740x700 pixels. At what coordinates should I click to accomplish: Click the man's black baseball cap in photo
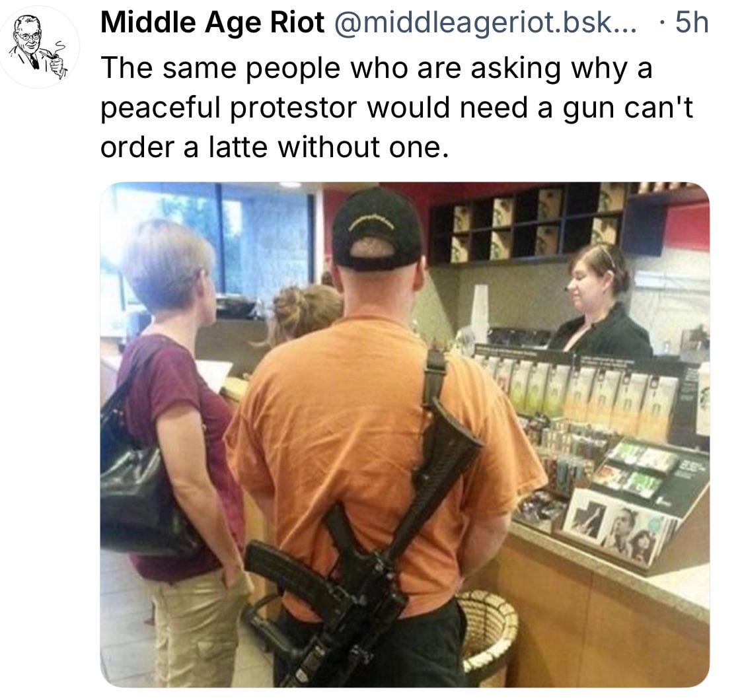(377, 228)
